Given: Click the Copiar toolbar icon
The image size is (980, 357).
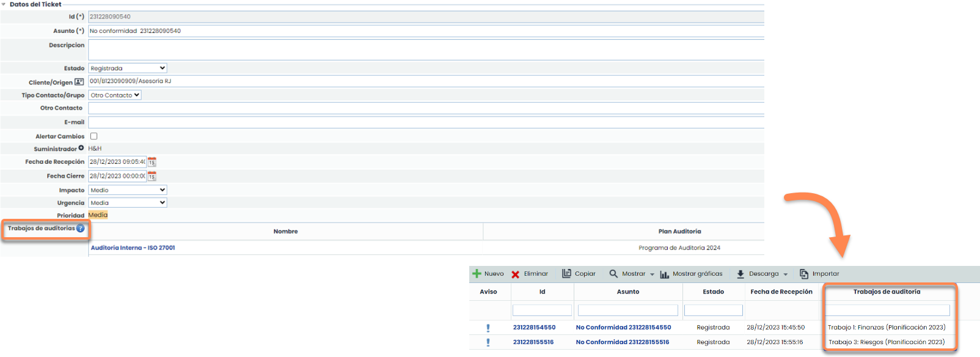Looking at the screenshot, I should [x=566, y=274].
